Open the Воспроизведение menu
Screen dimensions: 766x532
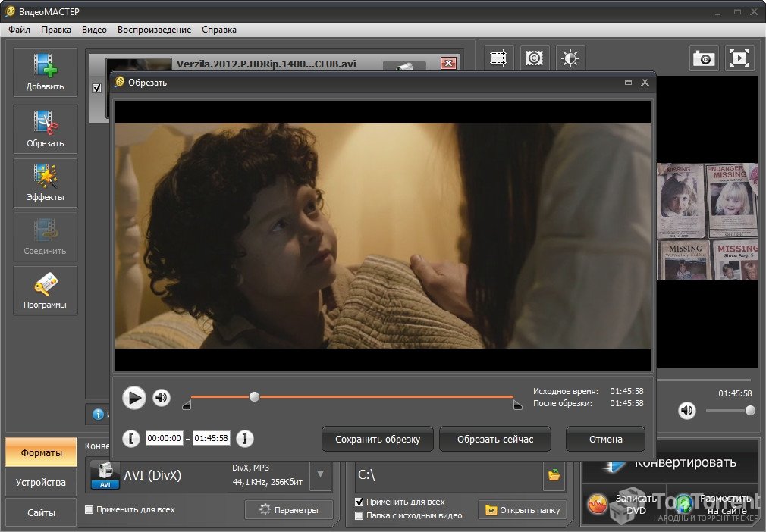154,30
